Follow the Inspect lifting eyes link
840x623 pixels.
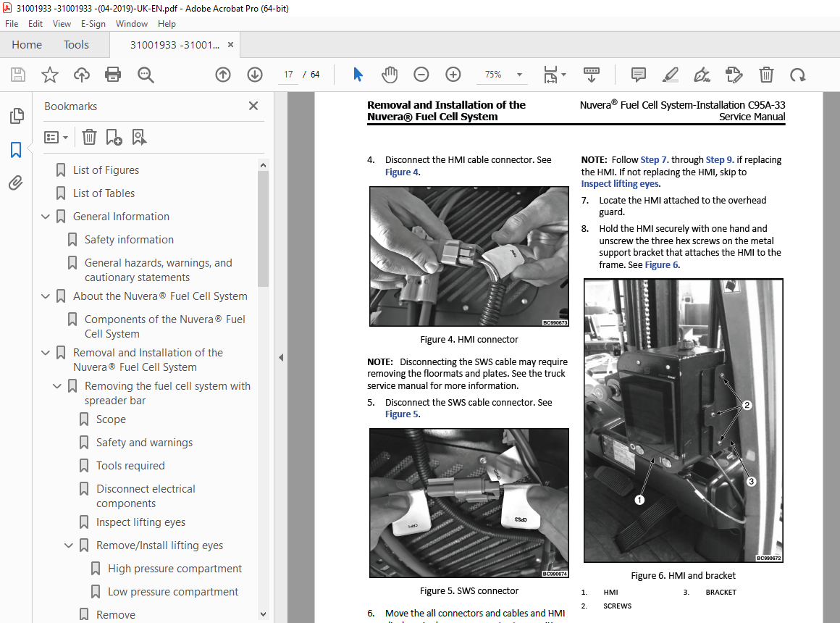click(621, 183)
